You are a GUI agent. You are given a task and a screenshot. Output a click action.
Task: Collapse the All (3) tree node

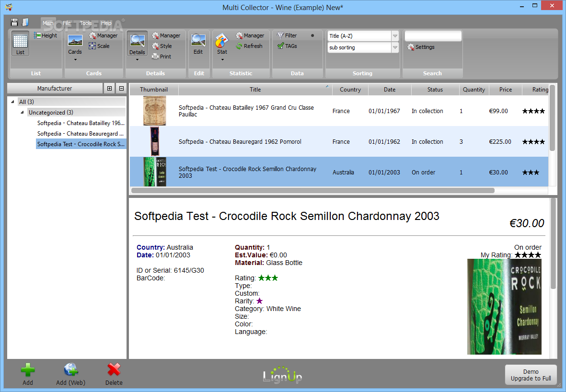pos(12,102)
